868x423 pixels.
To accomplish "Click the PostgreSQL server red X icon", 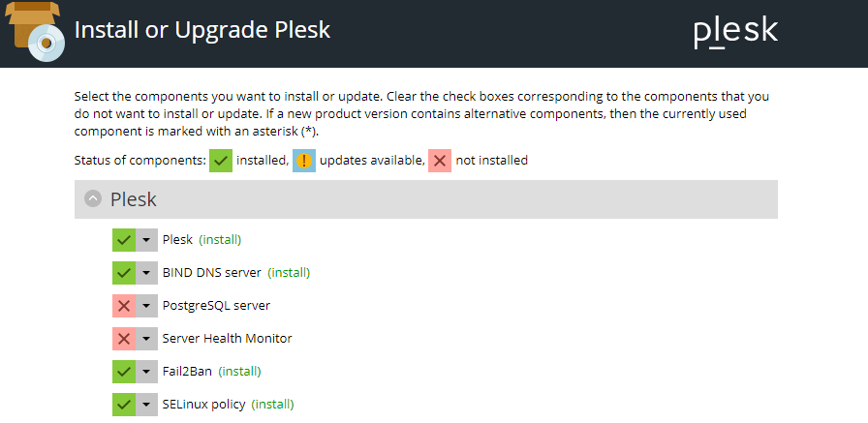I will [x=123, y=306].
